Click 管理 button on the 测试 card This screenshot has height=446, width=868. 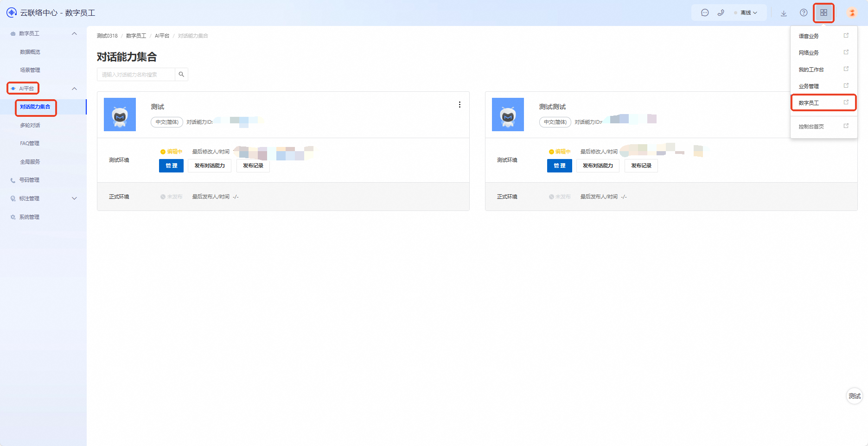tap(171, 166)
